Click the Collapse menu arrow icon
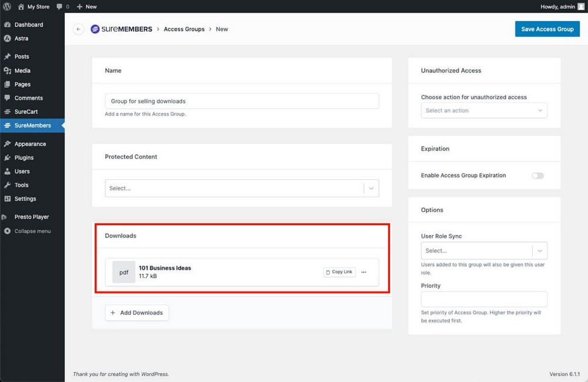588x382 pixels. pos(7,231)
